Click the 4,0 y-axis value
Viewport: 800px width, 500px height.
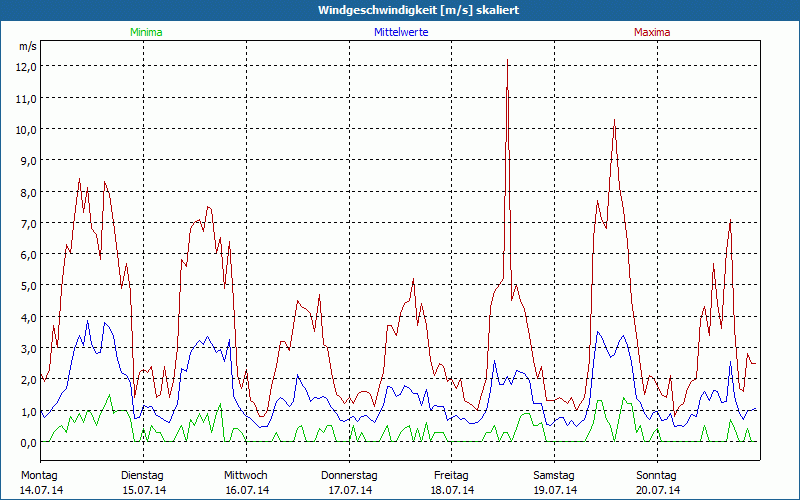(28, 317)
